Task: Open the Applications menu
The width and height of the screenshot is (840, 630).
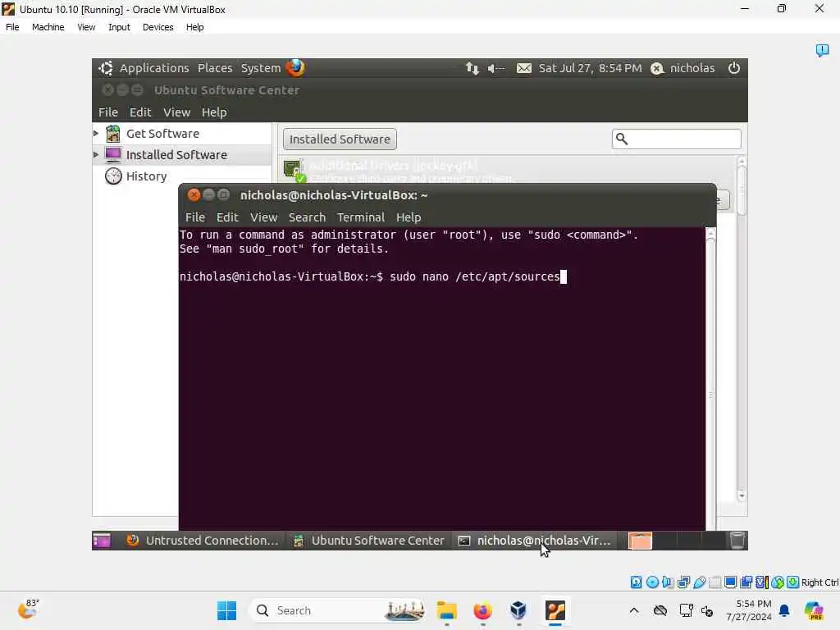Action: tap(154, 68)
